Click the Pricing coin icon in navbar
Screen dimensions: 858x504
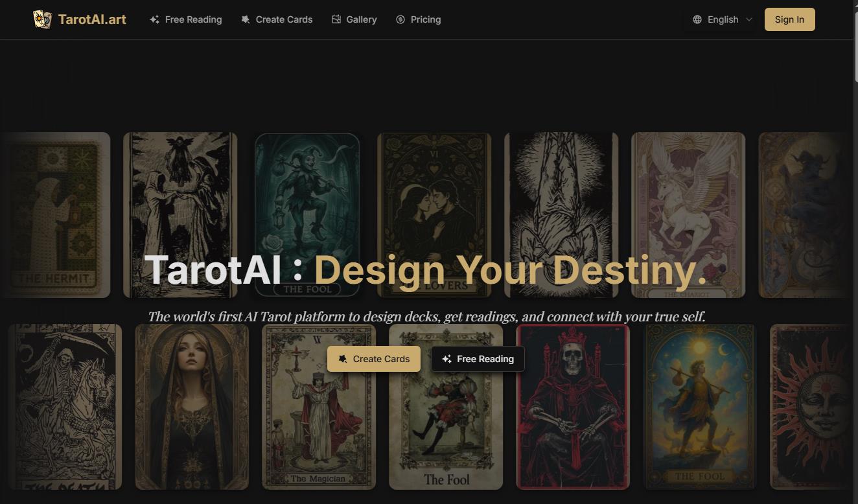pyautogui.click(x=400, y=19)
